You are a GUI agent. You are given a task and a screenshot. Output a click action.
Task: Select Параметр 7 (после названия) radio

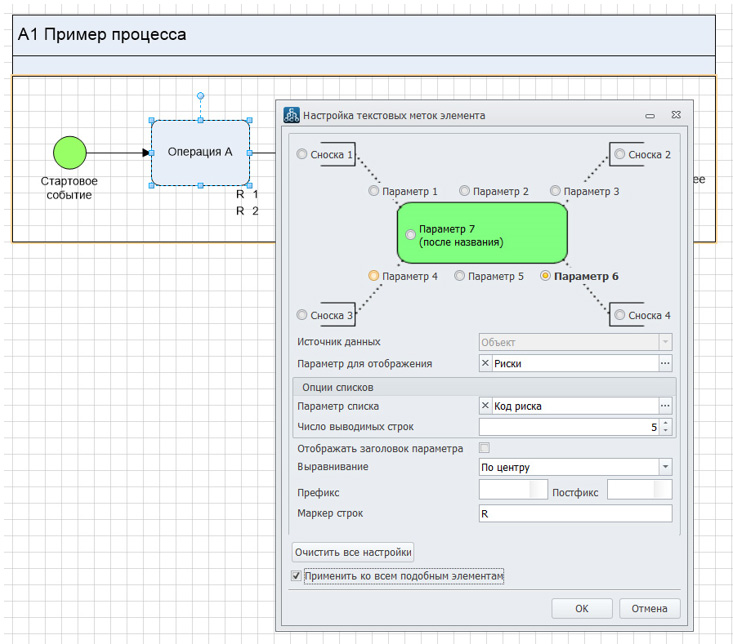click(x=411, y=235)
